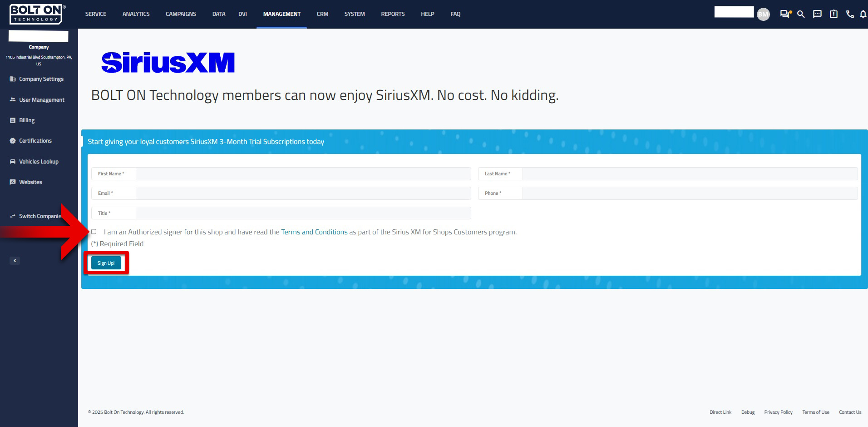This screenshot has height=427, width=868.
Task: Click the phone icon in top bar
Action: click(850, 14)
